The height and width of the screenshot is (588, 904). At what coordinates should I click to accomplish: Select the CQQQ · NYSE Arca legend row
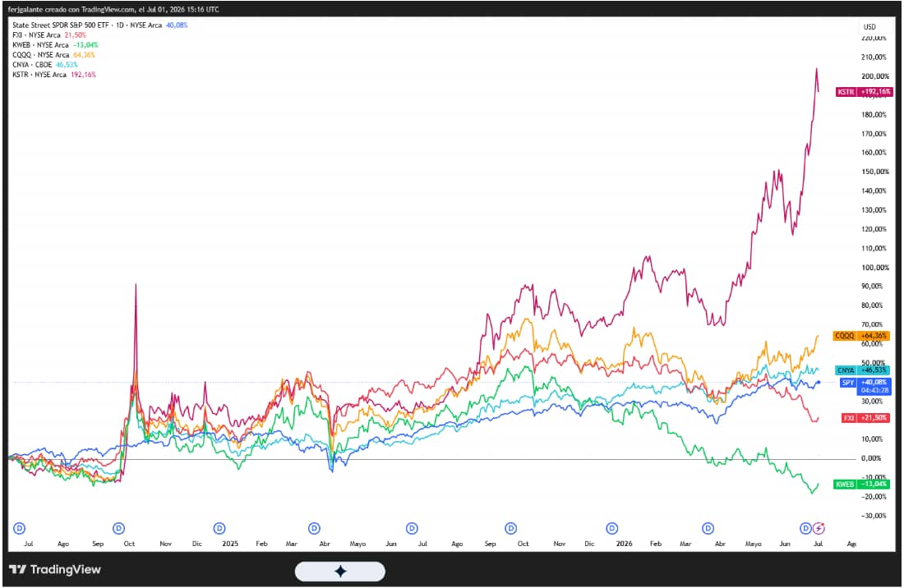pyautogui.click(x=53, y=55)
